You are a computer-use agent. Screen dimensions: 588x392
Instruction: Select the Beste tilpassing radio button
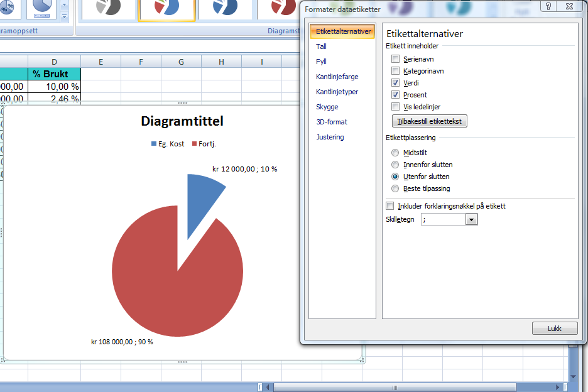click(395, 188)
